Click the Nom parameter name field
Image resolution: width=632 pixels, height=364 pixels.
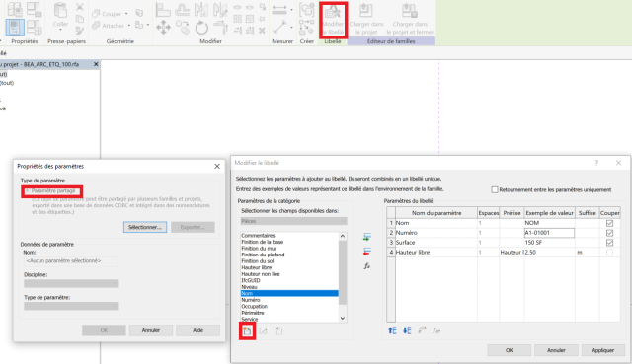71,261
